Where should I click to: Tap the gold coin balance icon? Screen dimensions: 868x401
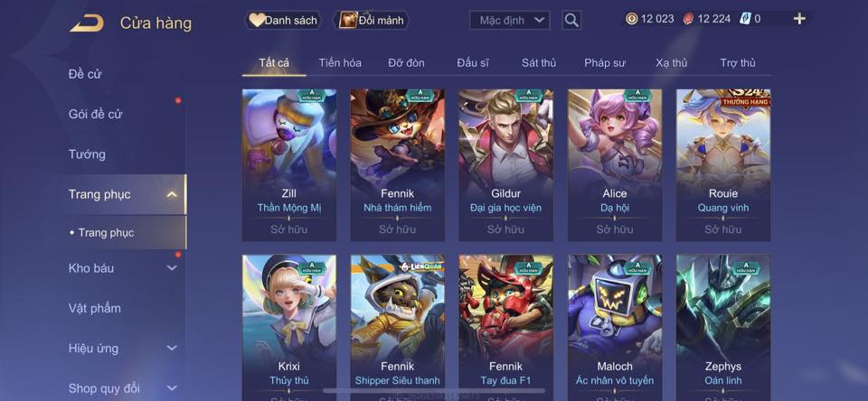pyautogui.click(x=632, y=19)
